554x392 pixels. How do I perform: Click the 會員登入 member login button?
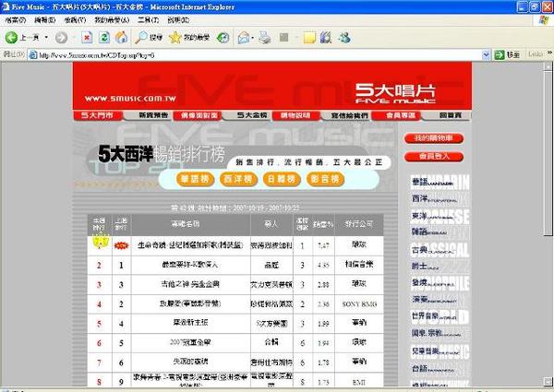[x=434, y=156]
